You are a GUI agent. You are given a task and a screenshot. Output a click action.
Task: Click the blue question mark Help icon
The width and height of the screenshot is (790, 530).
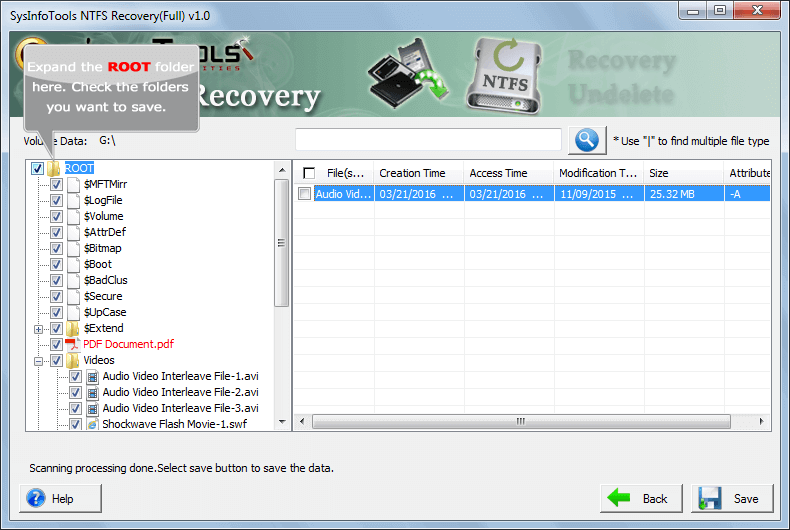coord(36,498)
